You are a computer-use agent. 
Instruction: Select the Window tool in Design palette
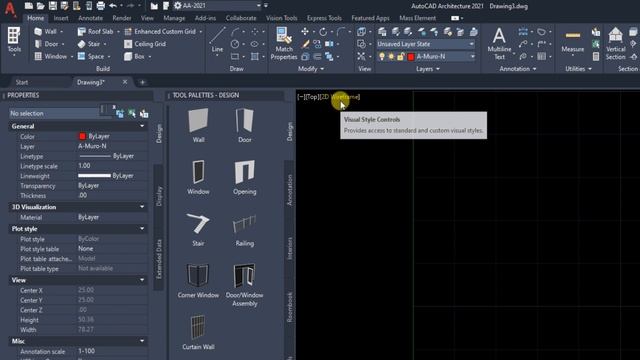[x=198, y=177]
